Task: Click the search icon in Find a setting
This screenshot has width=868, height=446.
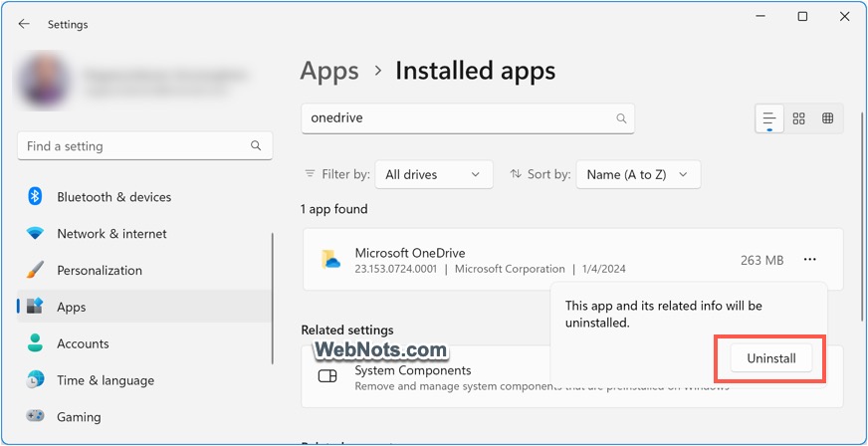Action: 256,145
